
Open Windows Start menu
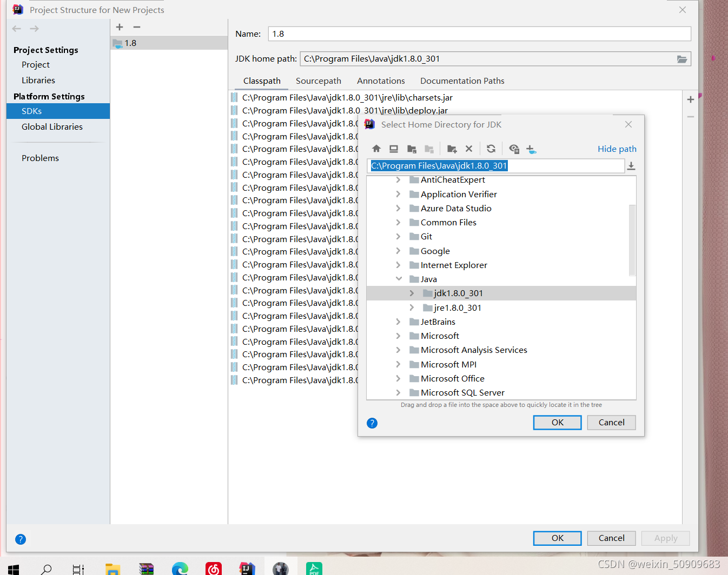(14, 569)
